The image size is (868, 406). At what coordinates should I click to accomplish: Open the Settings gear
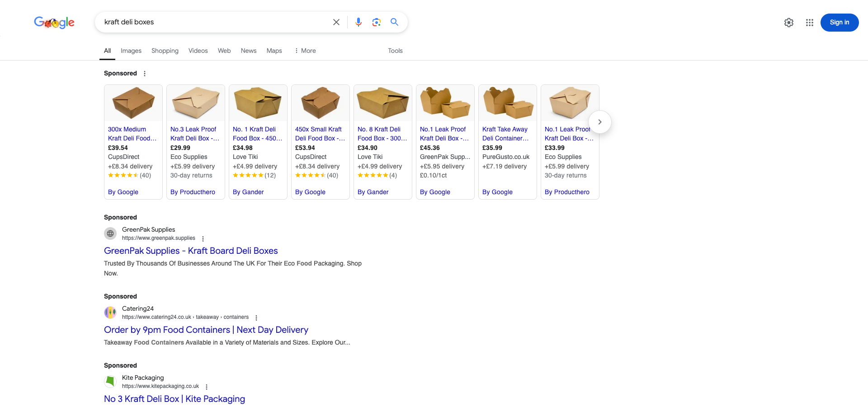click(x=789, y=23)
